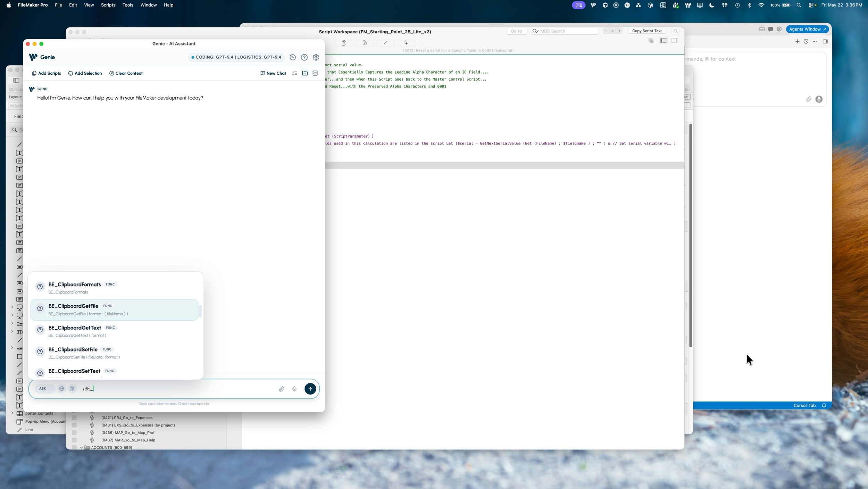Image resolution: width=868 pixels, height=489 pixels.
Task: Click the import document icon in Script Workspace
Action: pos(365,43)
